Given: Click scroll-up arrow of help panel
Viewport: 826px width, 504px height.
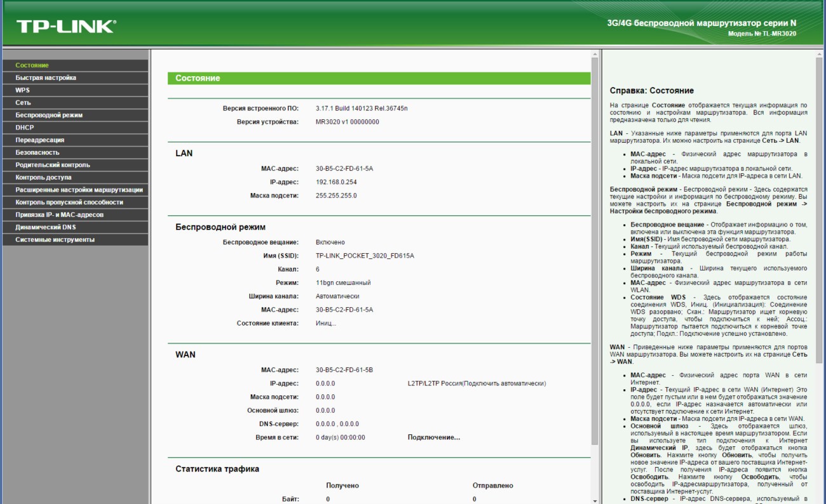Looking at the screenshot, I should click(819, 55).
